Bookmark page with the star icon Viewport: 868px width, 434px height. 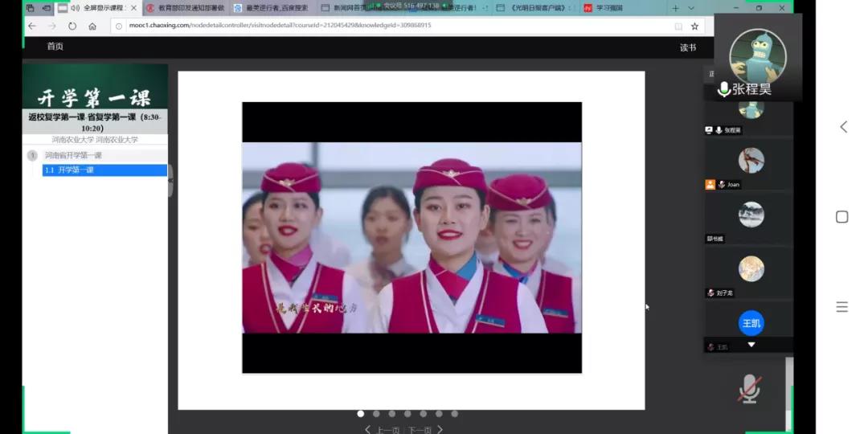[x=694, y=26]
